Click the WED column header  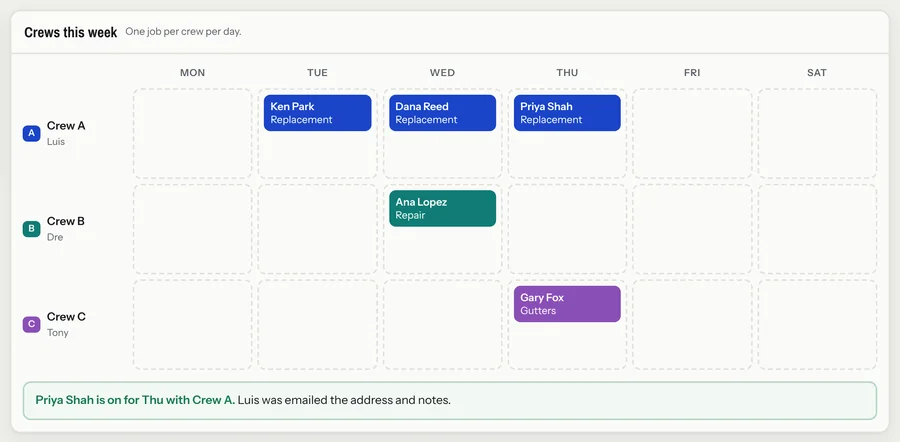click(x=443, y=73)
